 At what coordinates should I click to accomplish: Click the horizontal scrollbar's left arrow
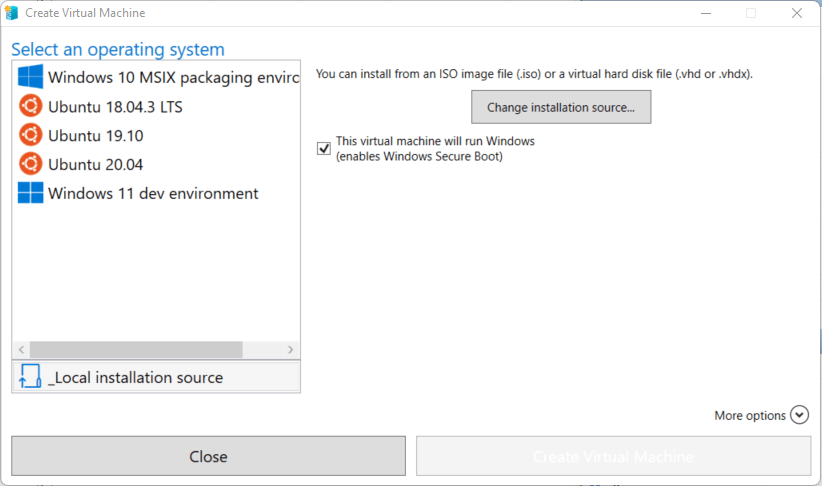[x=21, y=350]
